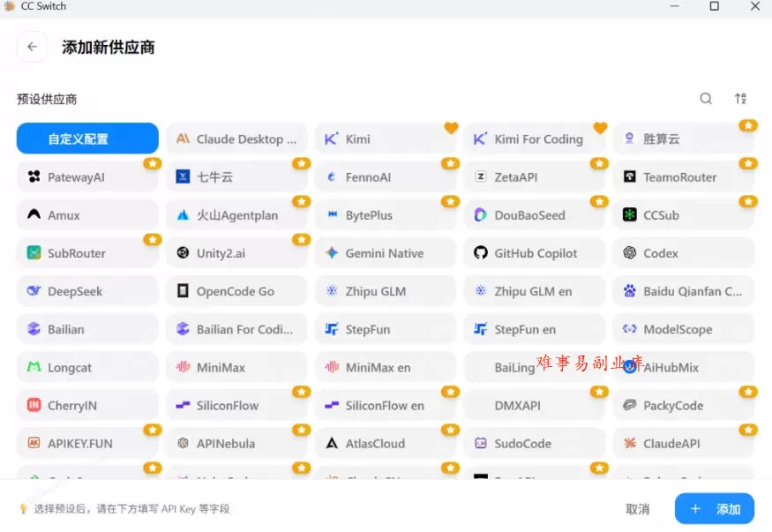The width and height of the screenshot is (772, 532).
Task: Click the Amux provider icon
Action: click(x=34, y=214)
